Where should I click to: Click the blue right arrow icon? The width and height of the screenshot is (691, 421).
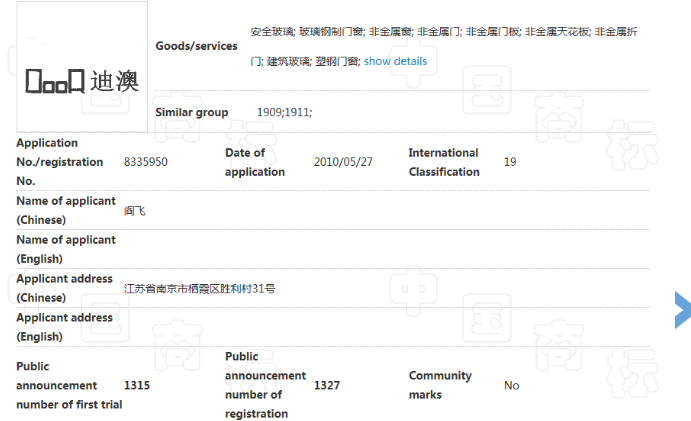coord(682,309)
